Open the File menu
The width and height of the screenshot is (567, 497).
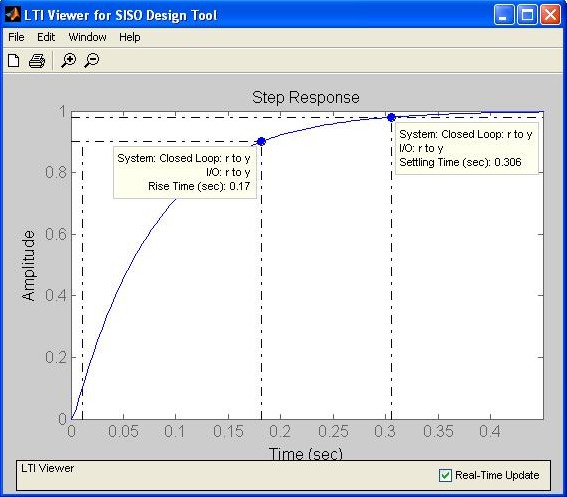coord(16,37)
